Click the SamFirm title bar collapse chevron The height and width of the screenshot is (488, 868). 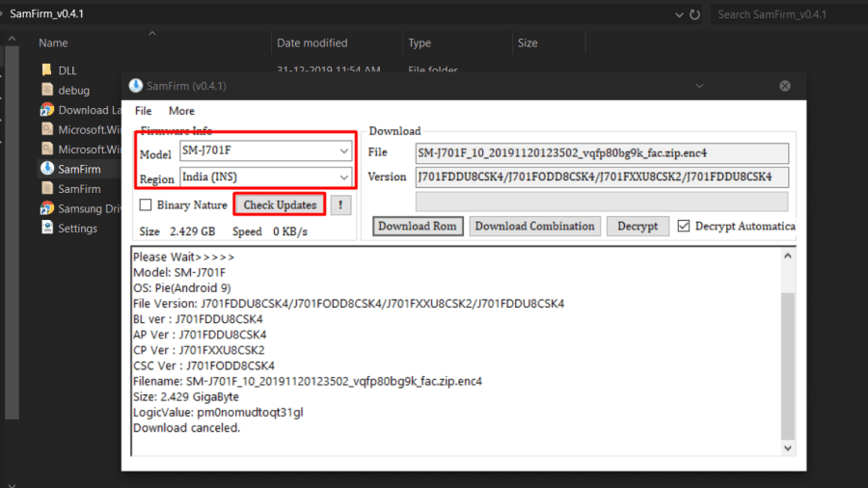699,86
